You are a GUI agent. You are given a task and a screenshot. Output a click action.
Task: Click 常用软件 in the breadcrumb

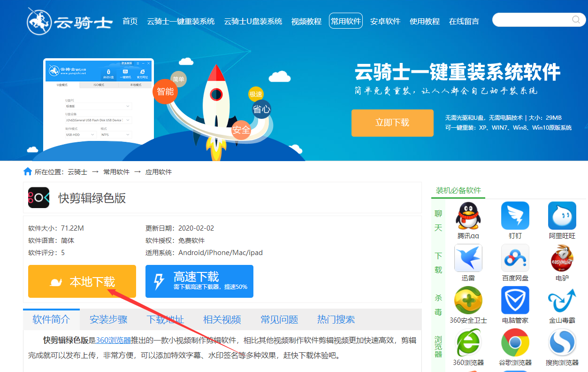coord(116,172)
